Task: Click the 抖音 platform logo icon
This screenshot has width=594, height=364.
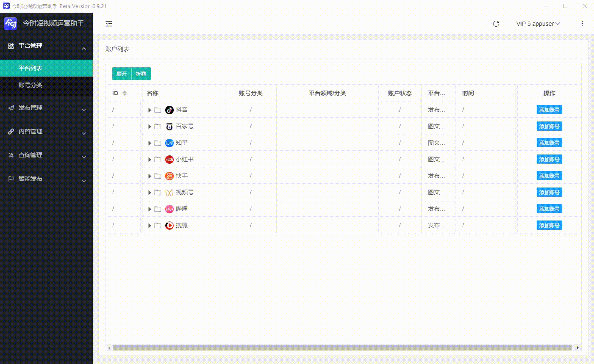Action: tap(169, 110)
